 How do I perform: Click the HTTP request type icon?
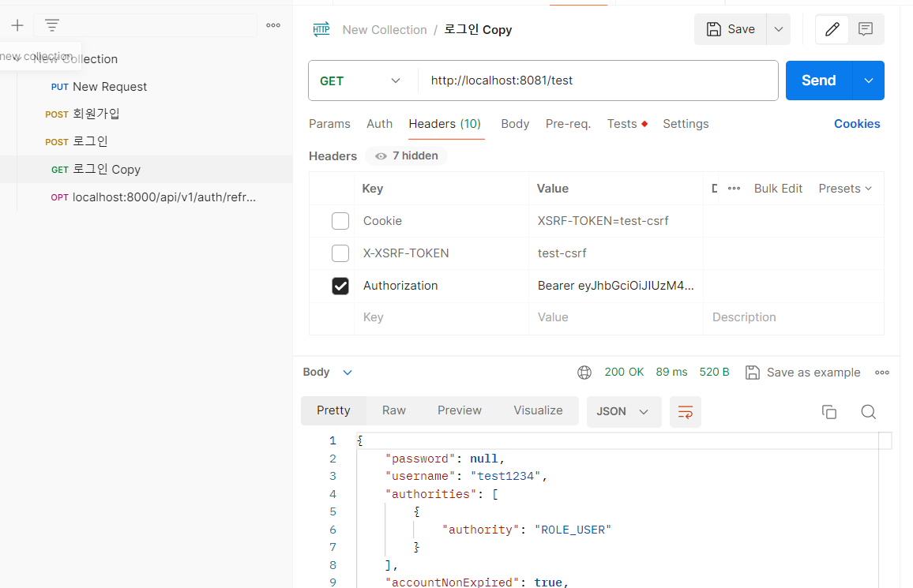(x=321, y=29)
